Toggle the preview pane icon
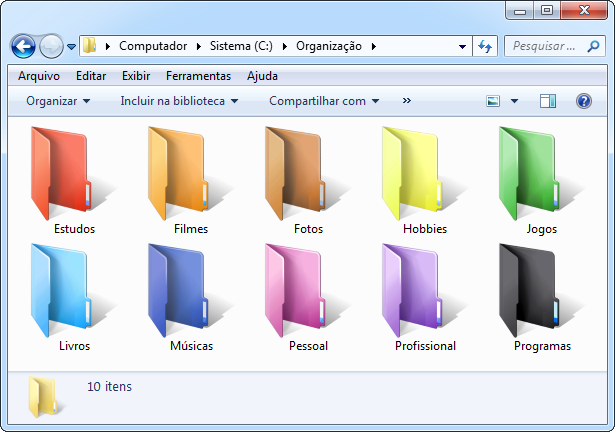615x432 pixels. pos(548,101)
